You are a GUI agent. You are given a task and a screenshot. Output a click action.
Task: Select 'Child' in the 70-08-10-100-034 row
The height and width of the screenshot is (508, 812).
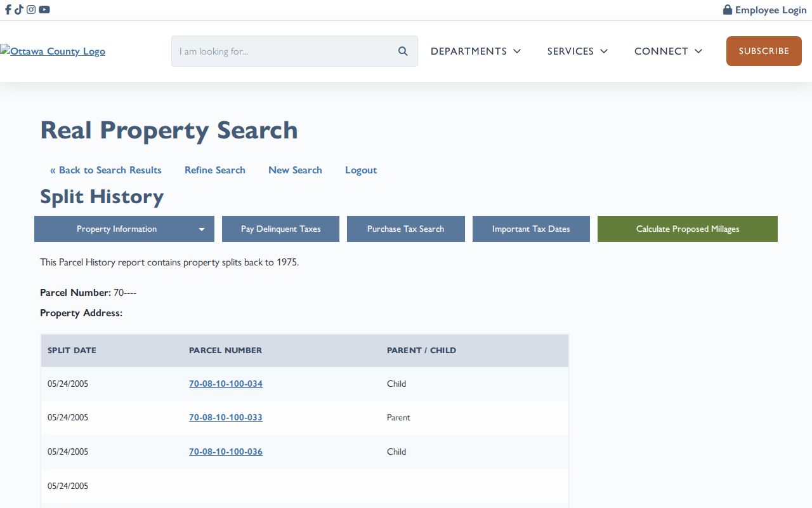click(396, 384)
